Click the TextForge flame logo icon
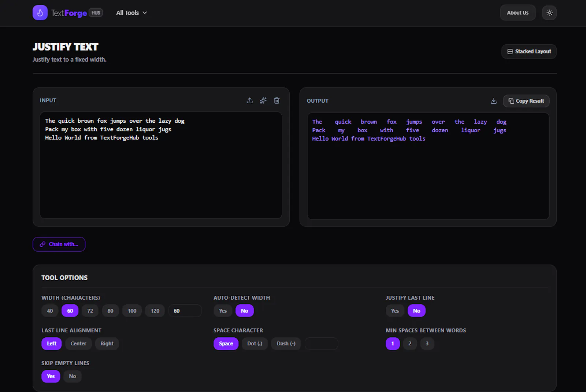The width and height of the screenshot is (586, 392). point(40,13)
